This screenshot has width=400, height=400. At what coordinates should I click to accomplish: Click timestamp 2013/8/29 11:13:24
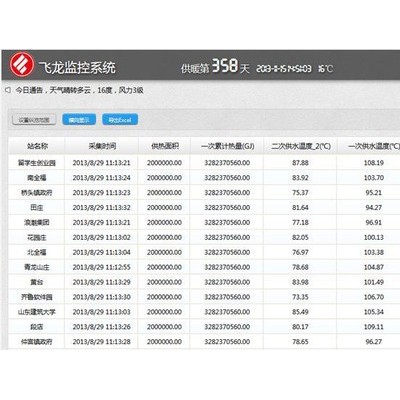tap(102, 178)
